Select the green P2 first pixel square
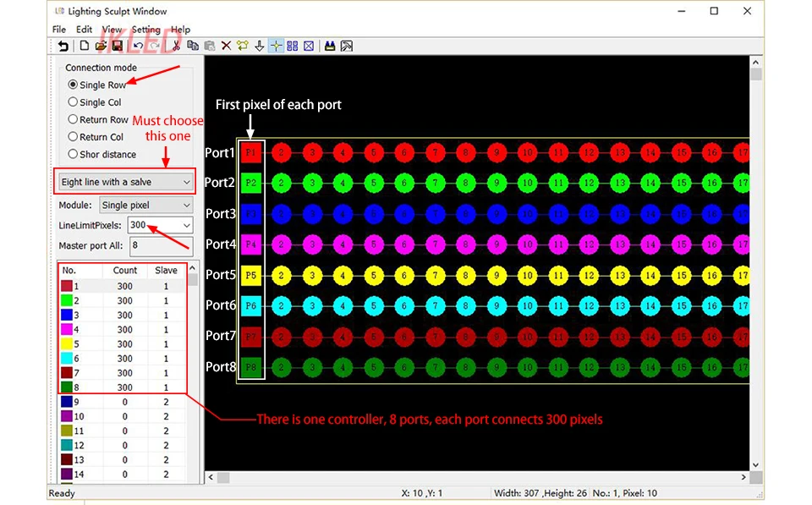The height and width of the screenshot is (505, 812). coord(250,183)
